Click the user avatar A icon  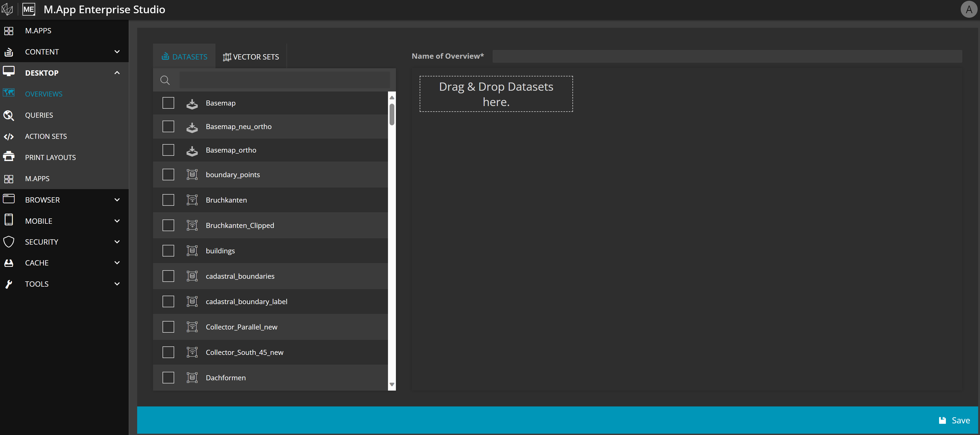[969, 10]
